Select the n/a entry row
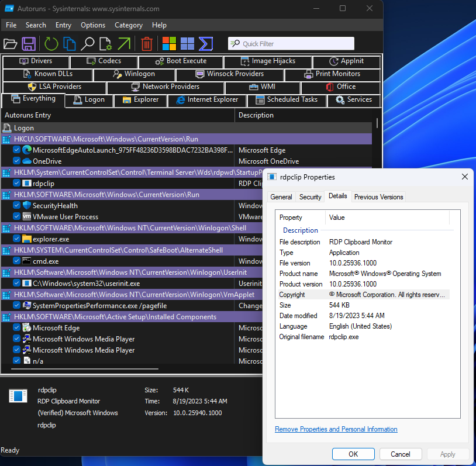 (x=132, y=361)
